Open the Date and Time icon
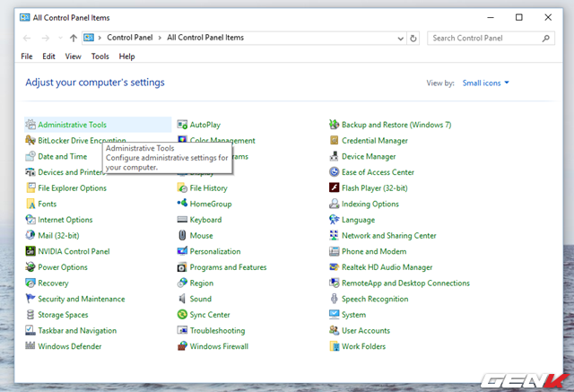This screenshot has width=574, height=392. pos(30,156)
